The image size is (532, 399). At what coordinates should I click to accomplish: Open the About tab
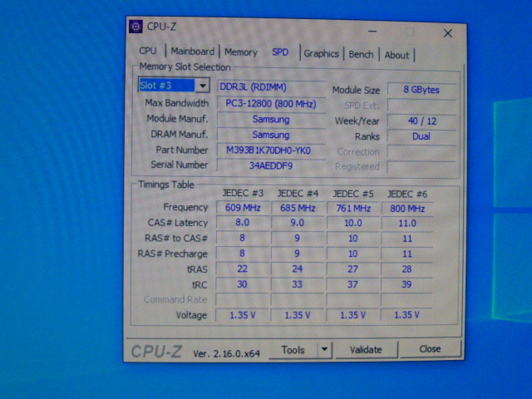397,55
